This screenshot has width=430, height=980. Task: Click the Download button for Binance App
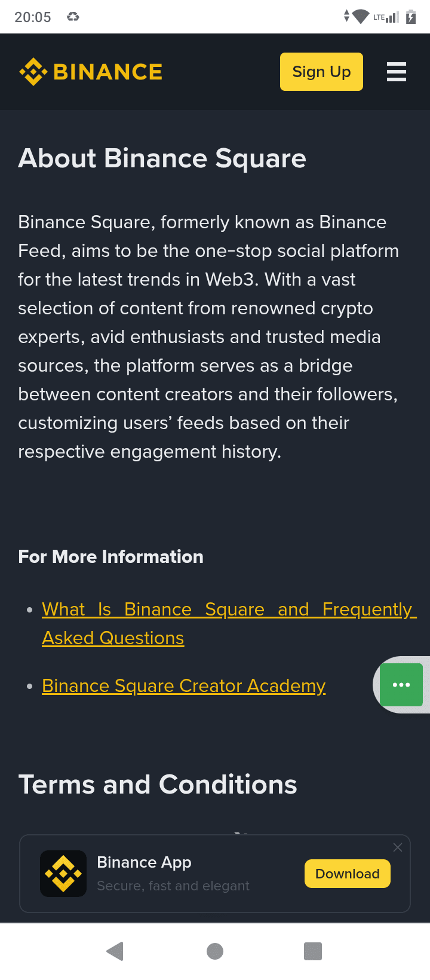(x=348, y=874)
